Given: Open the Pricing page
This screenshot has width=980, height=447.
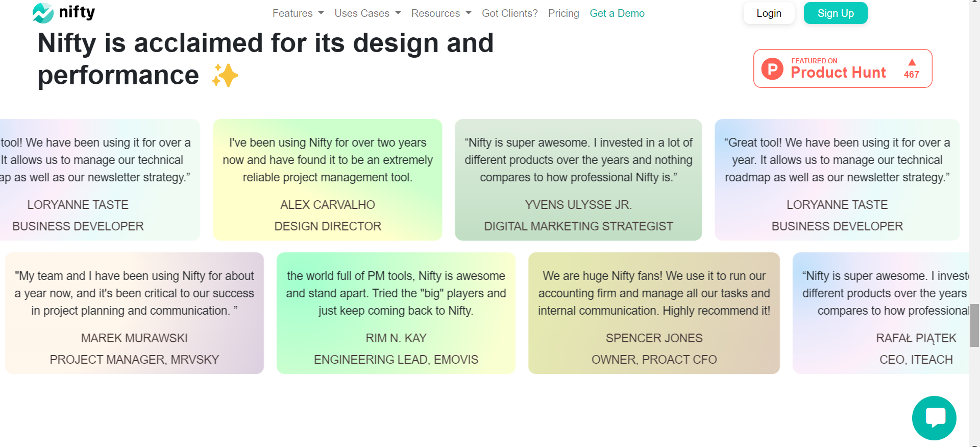Looking at the screenshot, I should [x=563, y=13].
